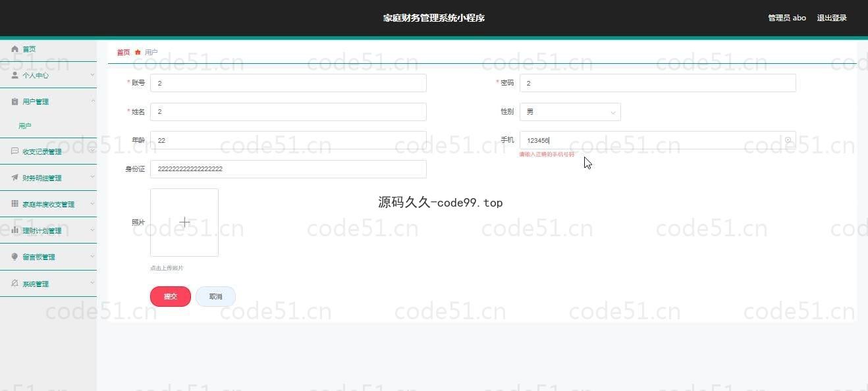Expand the 个人中心 menu arrow
Image resolution: width=868 pixels, height=391 pixels.
point(92,75)
